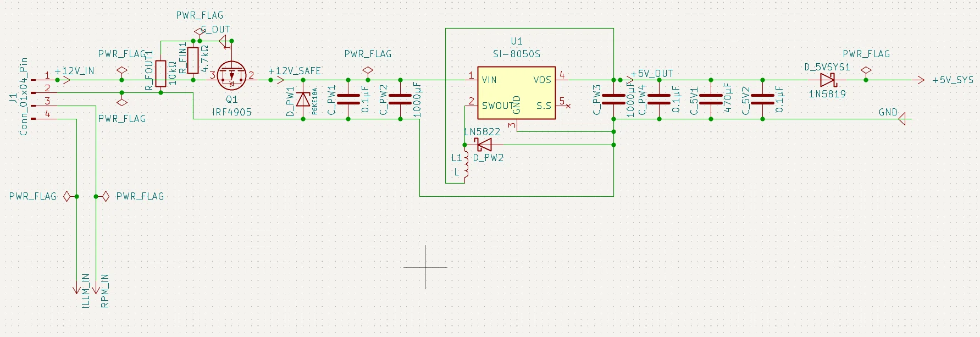
Task: Select the Q1 P-channel MOSFET symbol
Action: [x=231, y=76]
